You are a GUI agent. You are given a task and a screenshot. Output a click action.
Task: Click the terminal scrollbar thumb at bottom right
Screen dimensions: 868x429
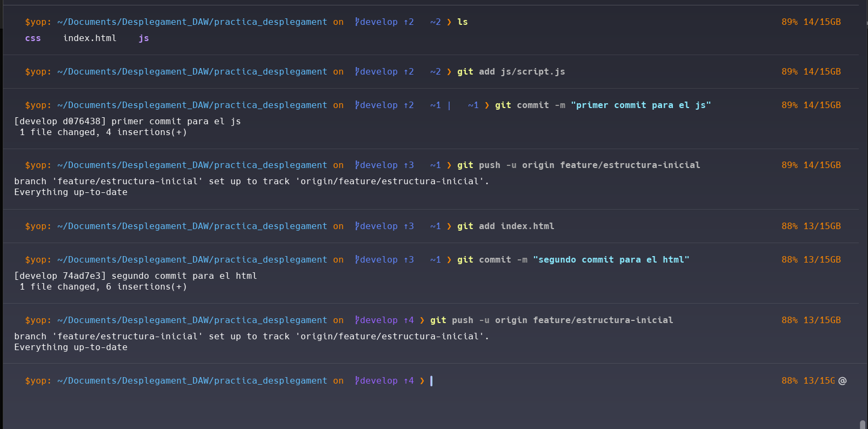pos(862,424)
